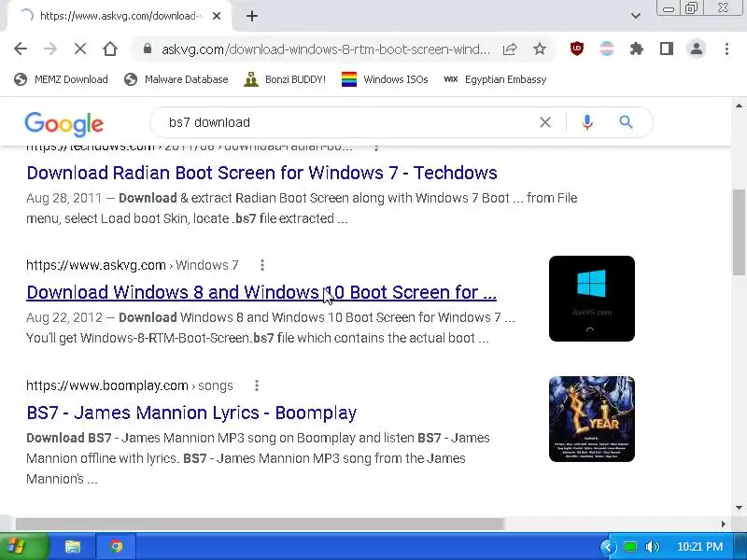747x560 pixels.
Task: Open the Chrome profile avatar
Action: (x=697, y=49)
